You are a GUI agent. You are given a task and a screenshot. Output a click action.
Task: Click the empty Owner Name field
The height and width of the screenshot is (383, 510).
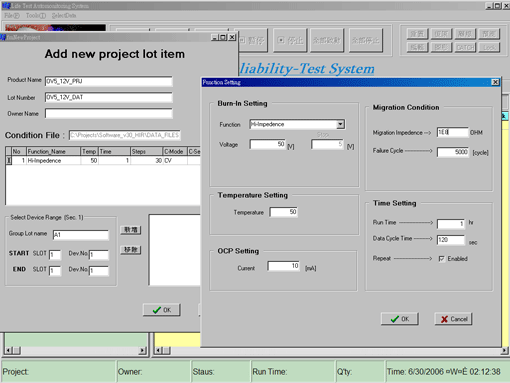109,113
